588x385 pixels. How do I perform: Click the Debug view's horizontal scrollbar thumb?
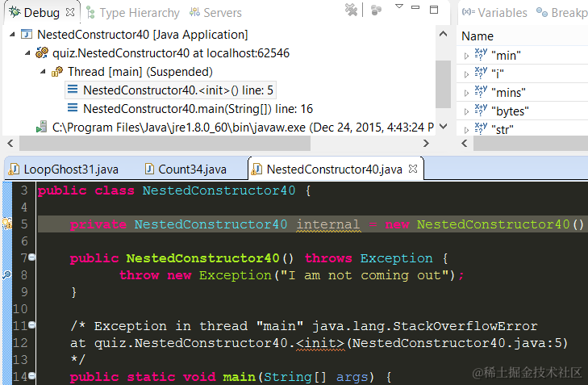[165, 143]
